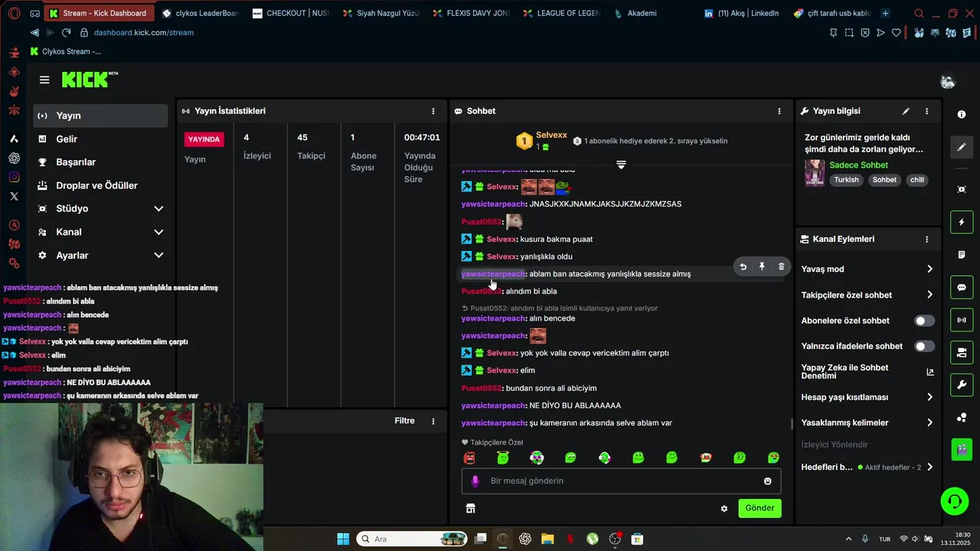Screen dimensions: 980x551
Task: Open the hamburger menu next to Kick logo
Action: pos(44,80)
